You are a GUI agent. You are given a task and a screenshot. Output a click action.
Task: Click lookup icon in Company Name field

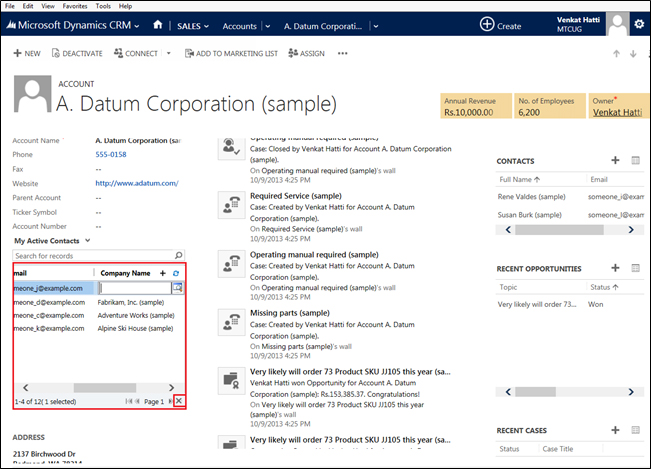[x=177, y=288]
